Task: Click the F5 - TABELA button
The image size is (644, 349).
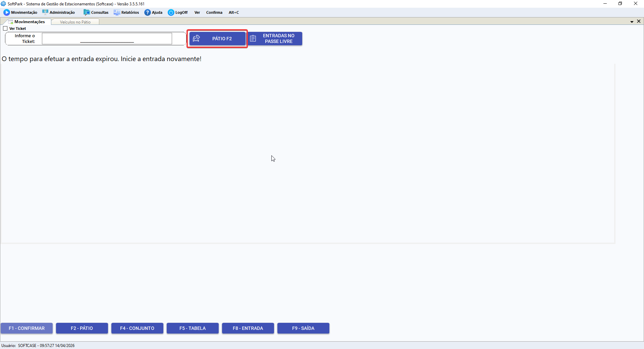Action: (193, 328)
